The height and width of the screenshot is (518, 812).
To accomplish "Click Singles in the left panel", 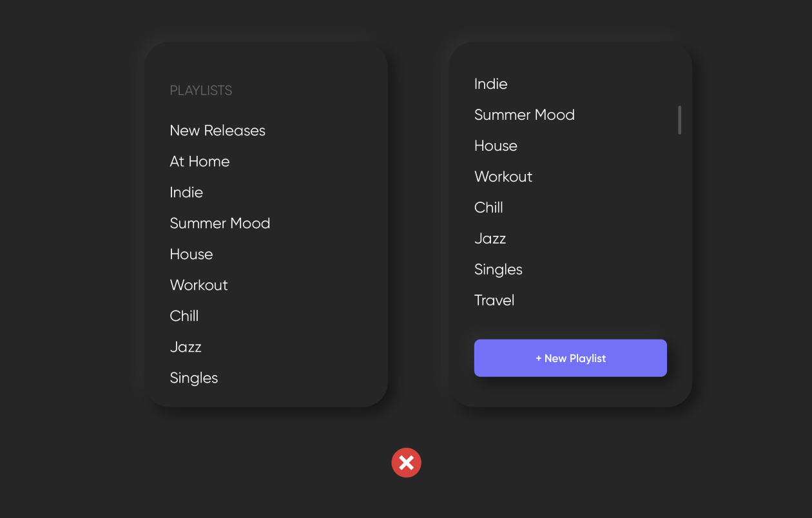I will click(x=193, y=378).
